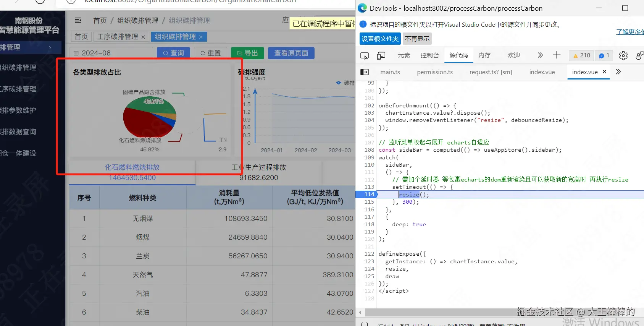This screenshot has height=326, width=644.
Task: Open DevTools settings via the gear icon
Action: 623,56
